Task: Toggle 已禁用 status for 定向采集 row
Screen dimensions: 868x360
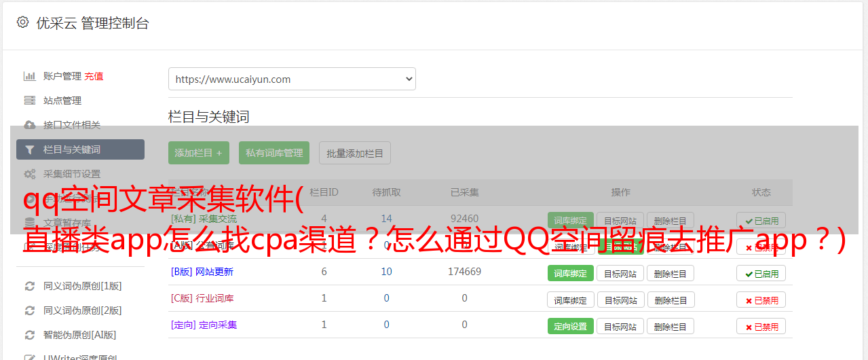Action: click(x=761, y=326)
